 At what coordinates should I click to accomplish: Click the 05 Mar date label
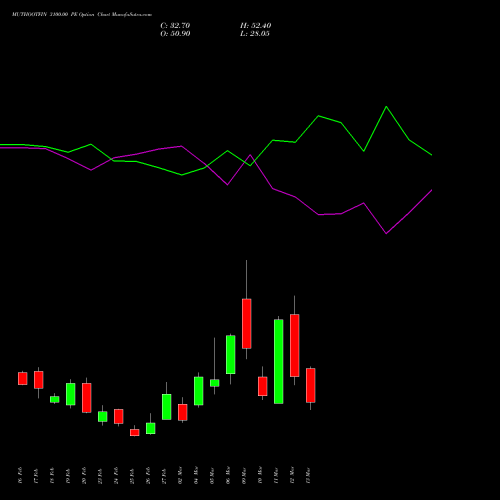tap(212, 475)
